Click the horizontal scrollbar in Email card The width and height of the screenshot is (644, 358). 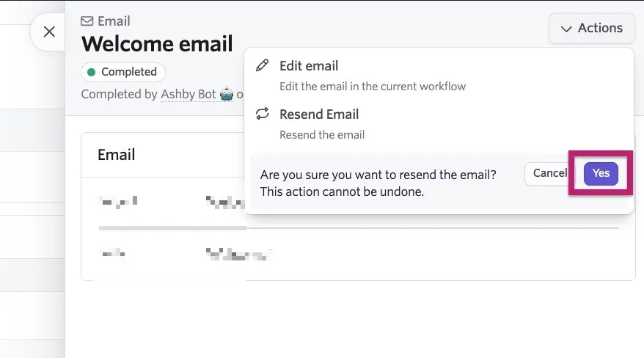pyautogui.click(x=172, y=228)
